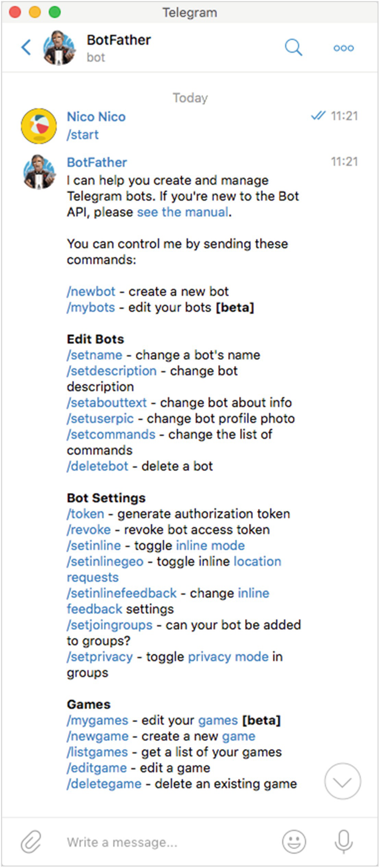This screenshot has width=380, height=868.
Task: Open the three-dots more options menu
Action: 343,48
